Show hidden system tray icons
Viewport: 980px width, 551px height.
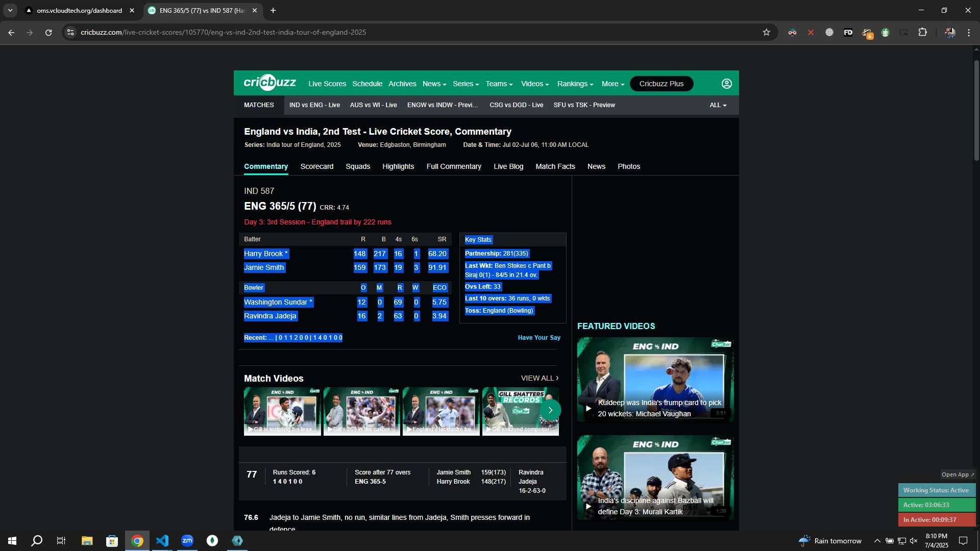pos(877,541)
